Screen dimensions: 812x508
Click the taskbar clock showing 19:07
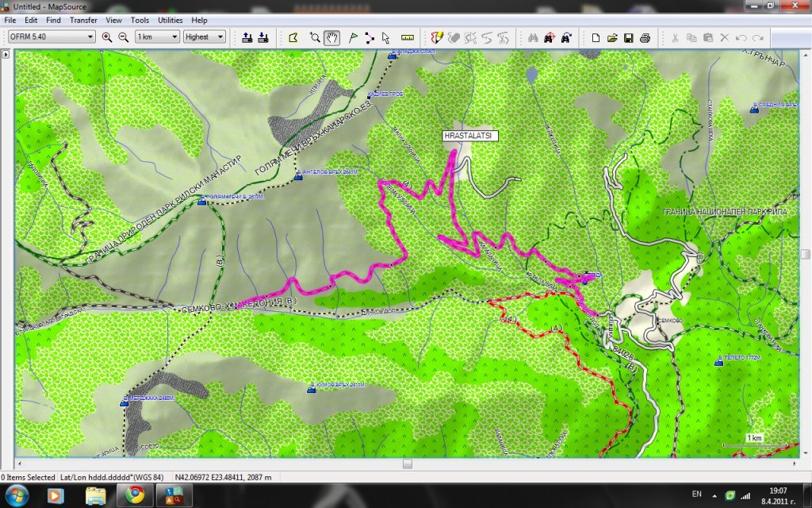click(778, 495)
